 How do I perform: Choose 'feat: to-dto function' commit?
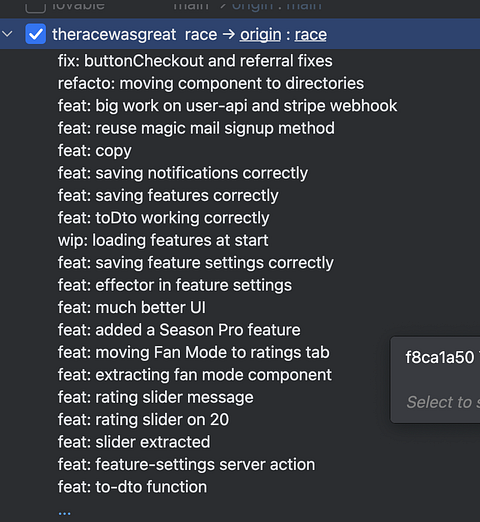pos(132,487)
